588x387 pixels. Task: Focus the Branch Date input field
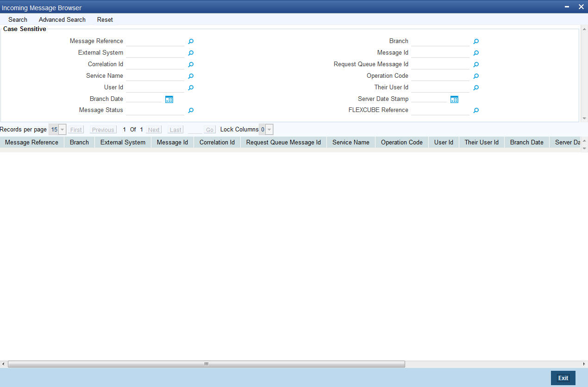point(144,99)
